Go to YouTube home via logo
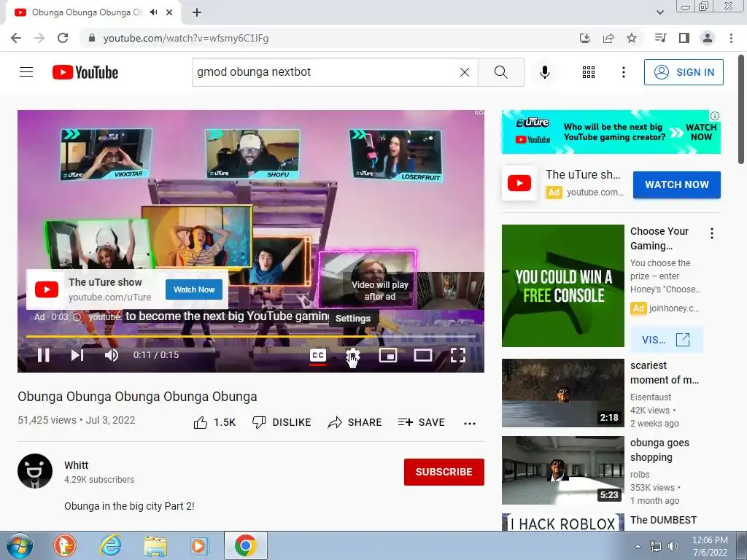This screenshot has height=560, width=747. coord(85,72)
